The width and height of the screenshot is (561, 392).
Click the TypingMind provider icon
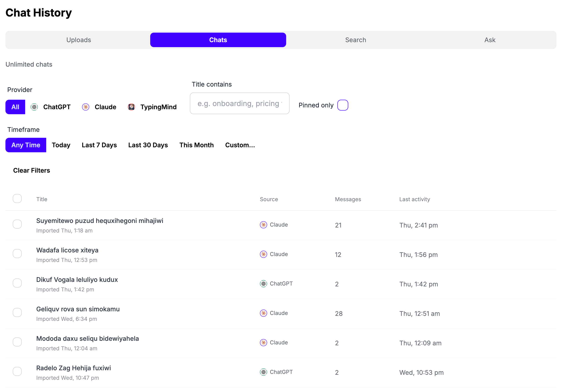click(131, 107)
